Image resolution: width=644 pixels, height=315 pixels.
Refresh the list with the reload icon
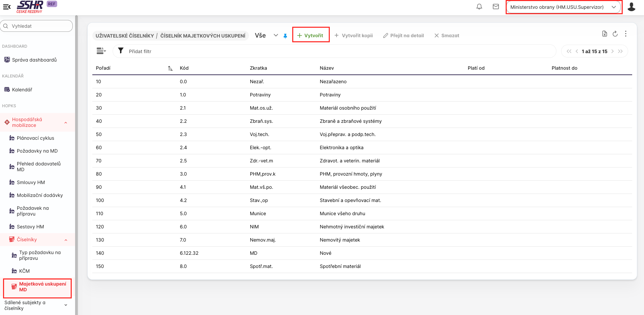click(x=615, y=34)
